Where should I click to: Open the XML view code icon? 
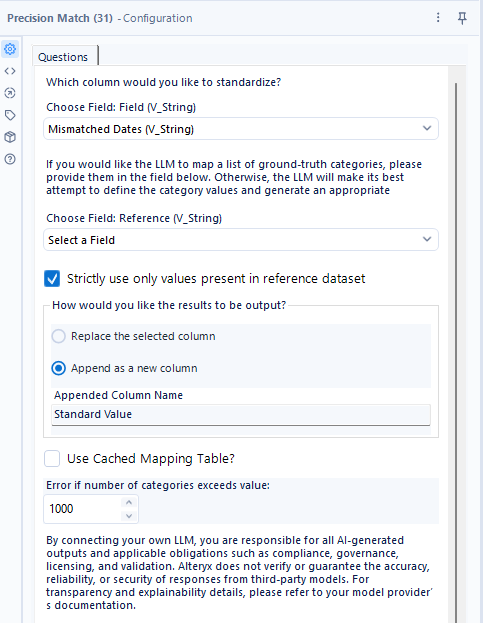pyautogui.click(x=10, y=71)
